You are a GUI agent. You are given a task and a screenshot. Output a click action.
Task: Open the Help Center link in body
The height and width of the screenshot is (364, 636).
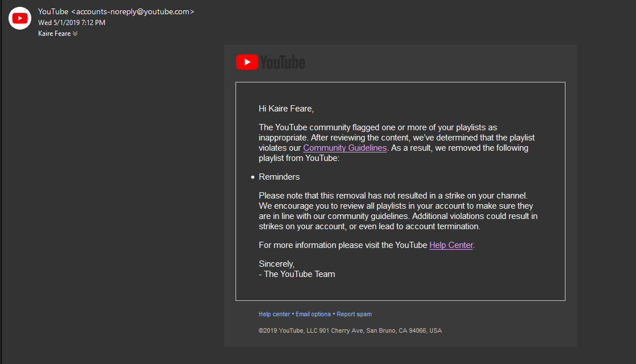pos(451,245)
